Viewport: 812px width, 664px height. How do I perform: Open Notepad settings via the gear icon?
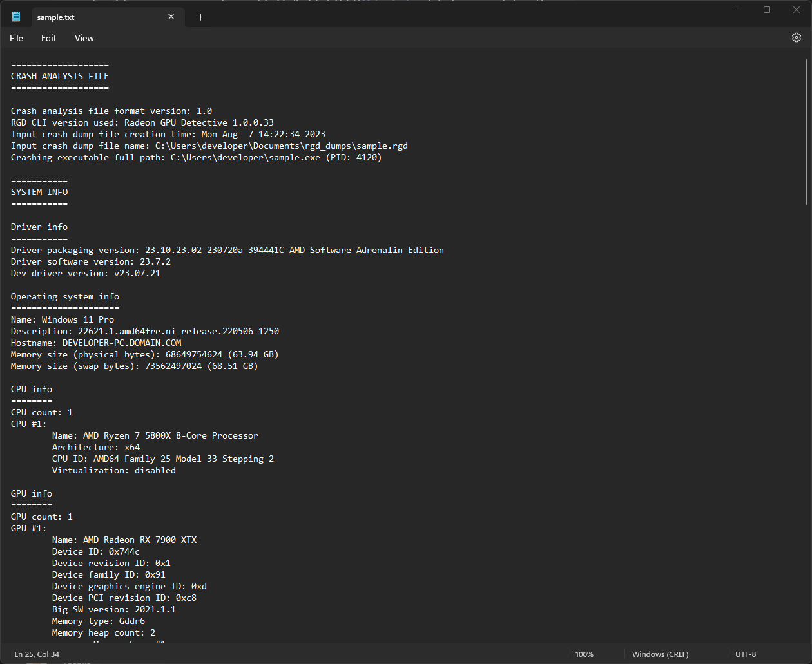click(x=797, y=37)
